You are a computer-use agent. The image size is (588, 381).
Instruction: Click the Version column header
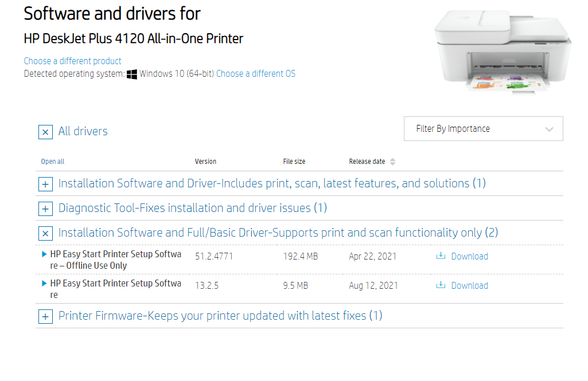(205, 162)
